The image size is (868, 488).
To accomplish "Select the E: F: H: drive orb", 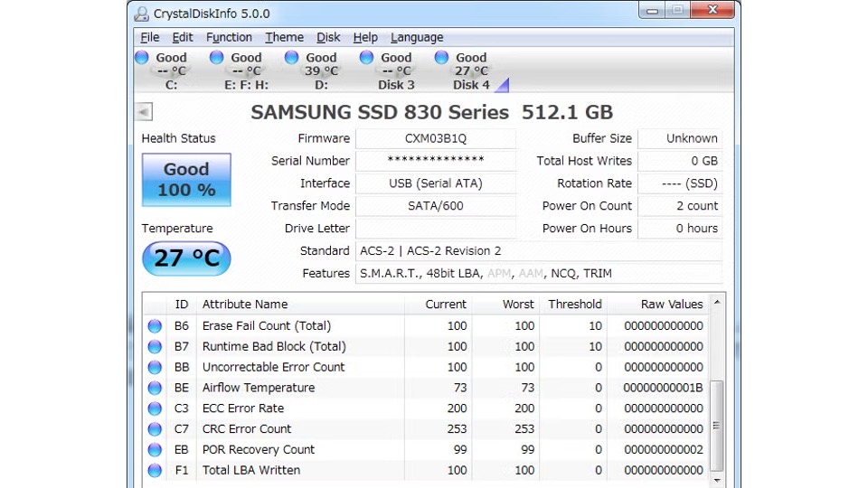I will 217,58.
